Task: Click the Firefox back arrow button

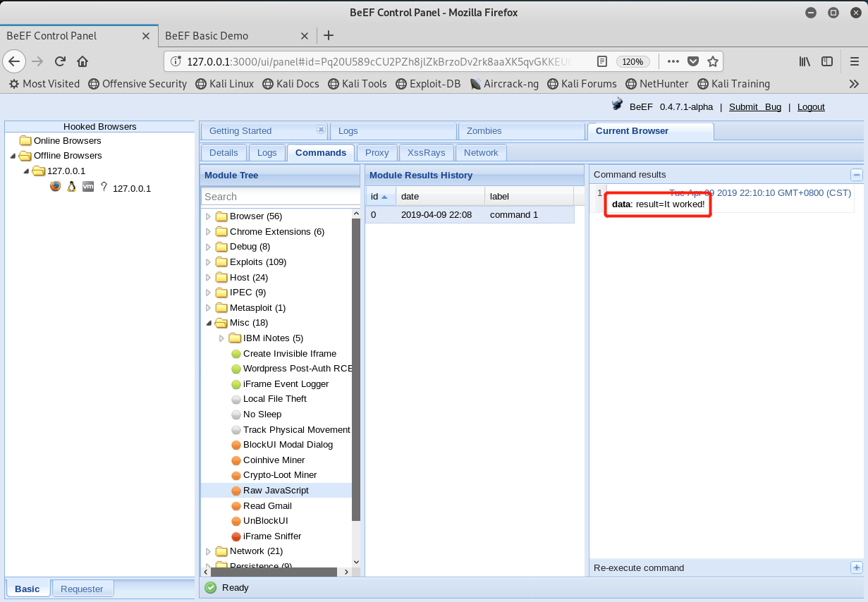Action: 14,61
